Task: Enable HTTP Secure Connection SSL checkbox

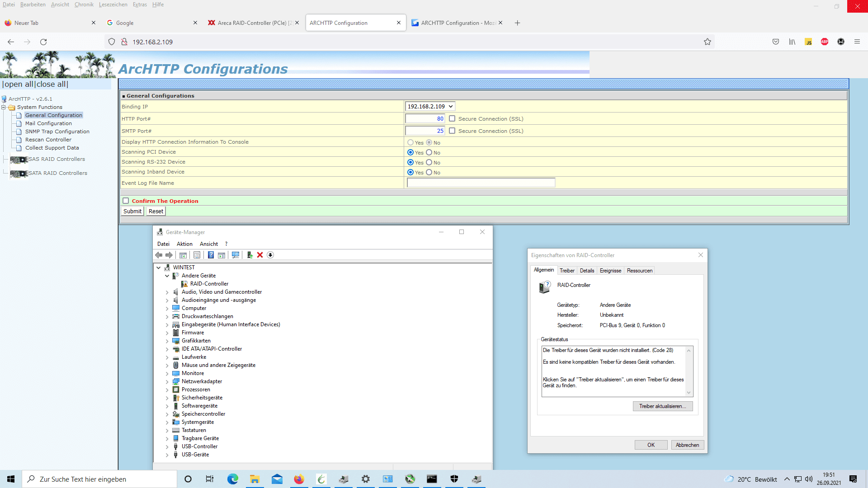Action: click(x=452, y=119)
